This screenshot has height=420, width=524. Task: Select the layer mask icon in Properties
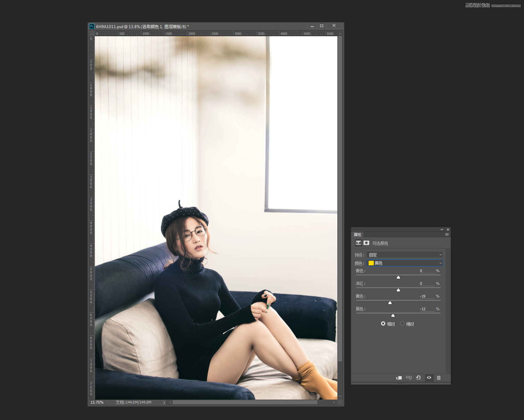coord(367,243)
